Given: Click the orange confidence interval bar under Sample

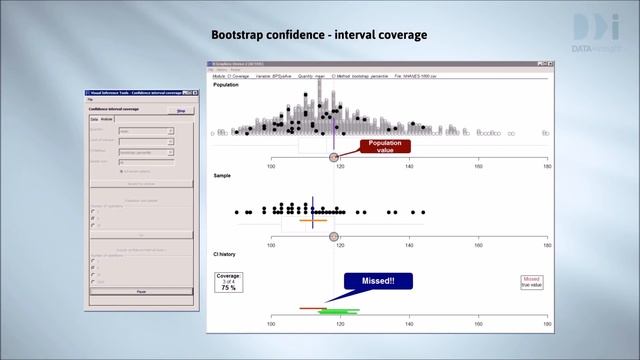Looking at the screenshot, I should [x=313, y=221].
